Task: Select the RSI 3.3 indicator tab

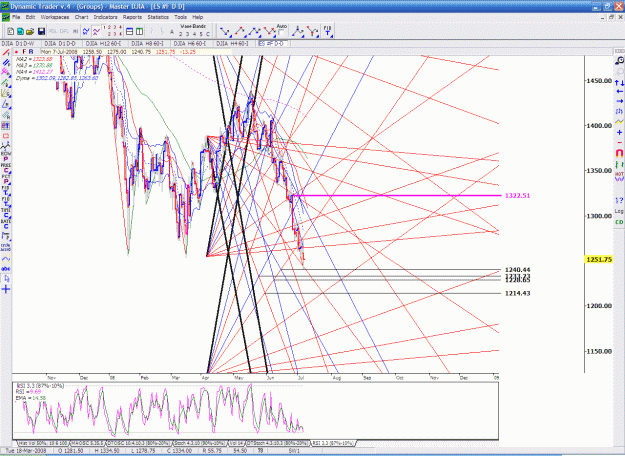Action: click(x=333, y=443)
